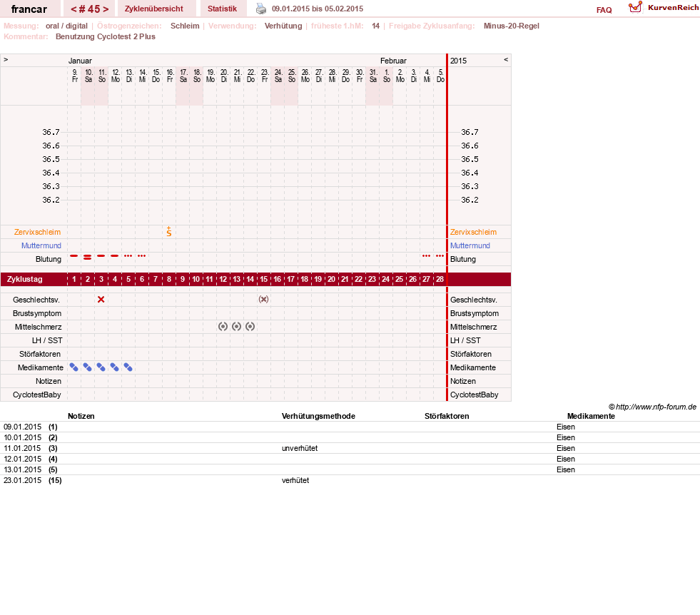Click the 09.01.2015 notes row date
The width and height of the screenshot is (700, 615).
(22, 427)
